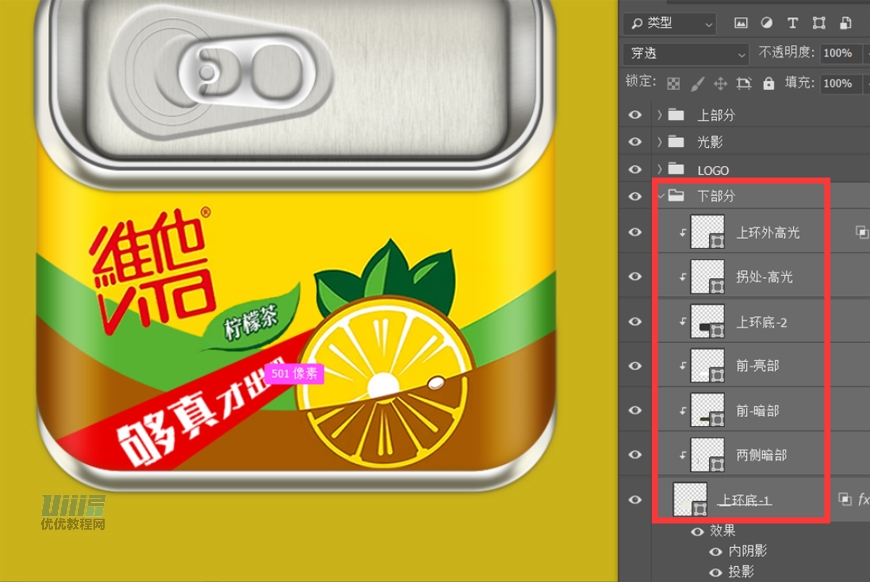Click the 光影 group folder icon
The image size is (870, 582).
click(676, 141)
